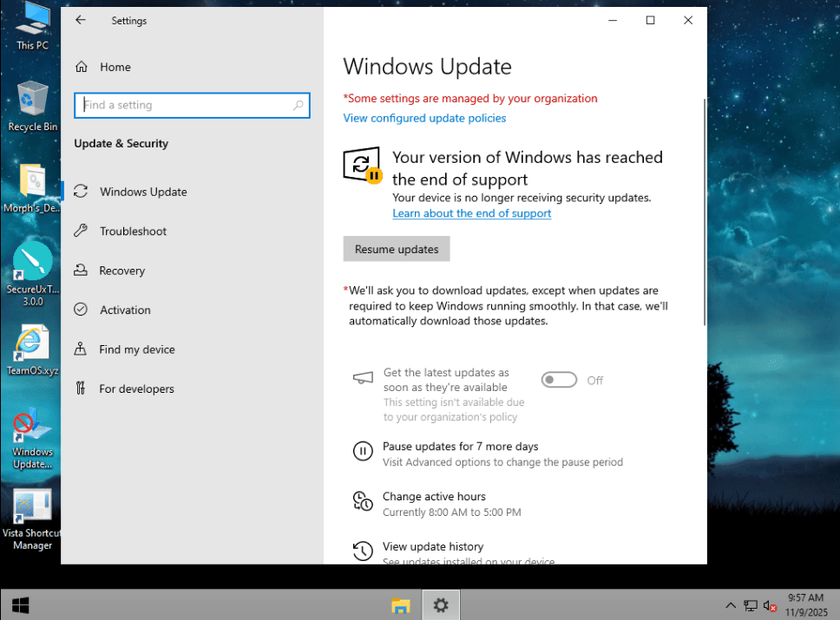The width and height of the screenshot is (840, 620).
Task: Click the Recovery icon in sidebar
Action: pos(81,270)
